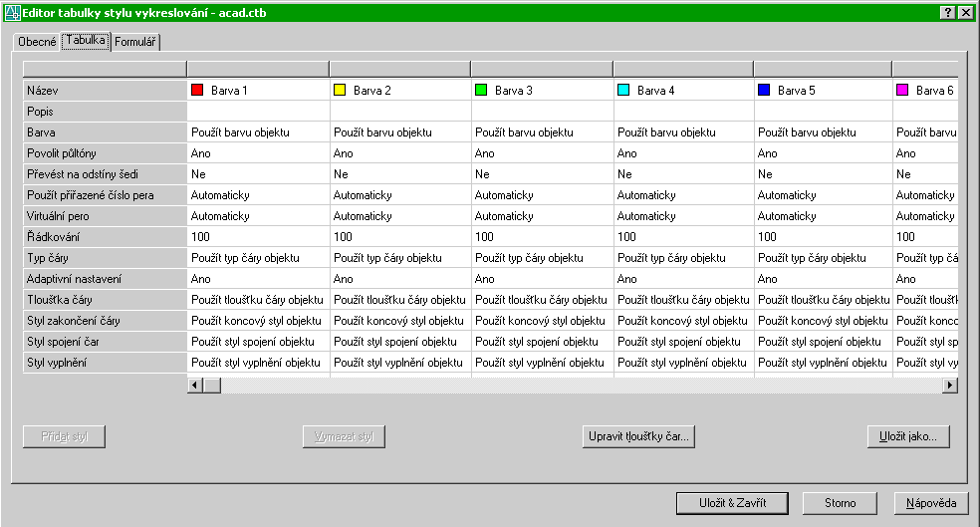Open the Formulář tab

[x=135, y=43]
